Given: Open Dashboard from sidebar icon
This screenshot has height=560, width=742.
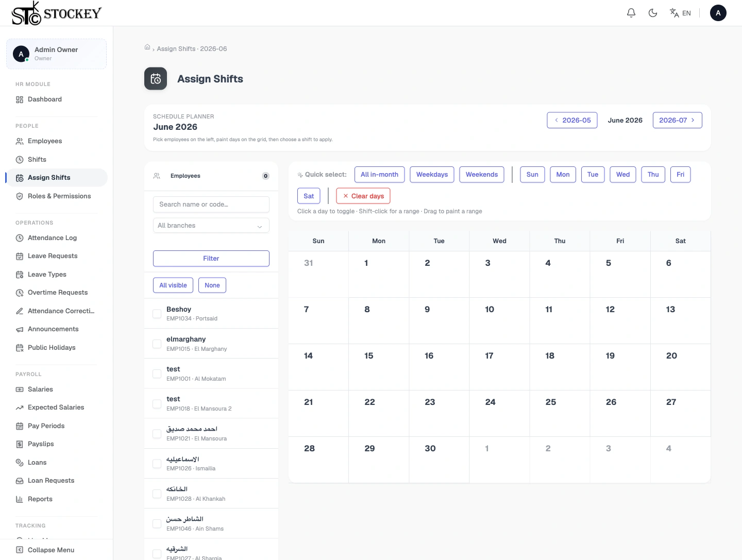Looking at the screenshot, I should point(20,99).
